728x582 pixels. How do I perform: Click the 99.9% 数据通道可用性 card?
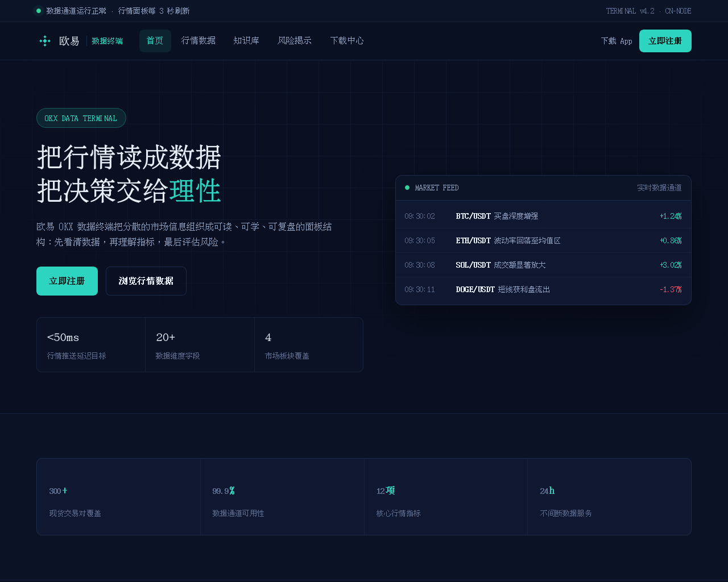(282, 497)
